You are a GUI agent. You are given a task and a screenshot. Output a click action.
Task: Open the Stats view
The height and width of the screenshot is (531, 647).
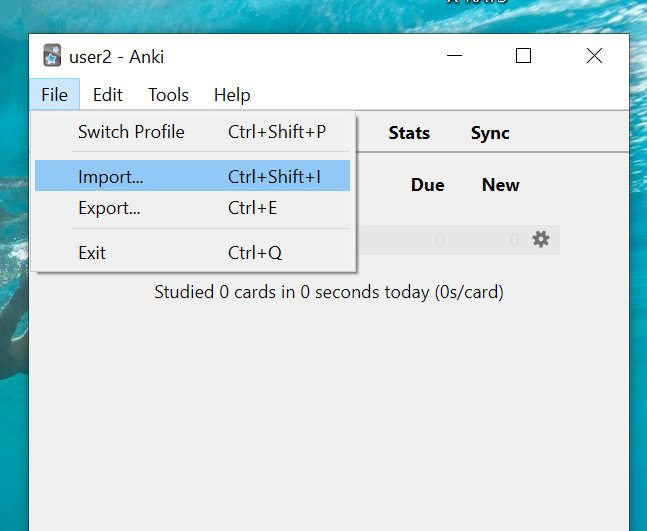click(409, 133)
